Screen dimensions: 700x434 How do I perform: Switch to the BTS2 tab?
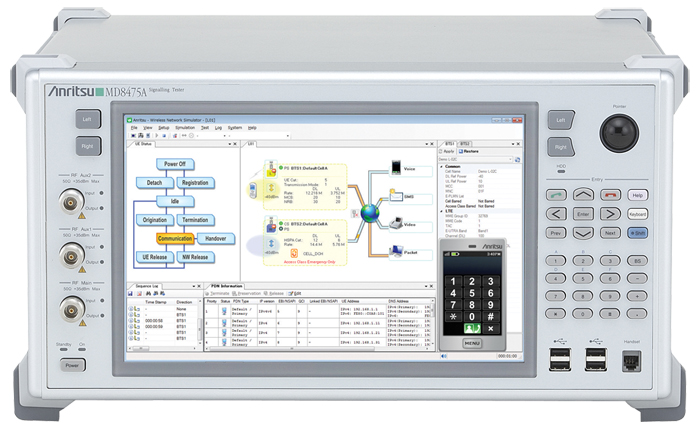(466, 144)
